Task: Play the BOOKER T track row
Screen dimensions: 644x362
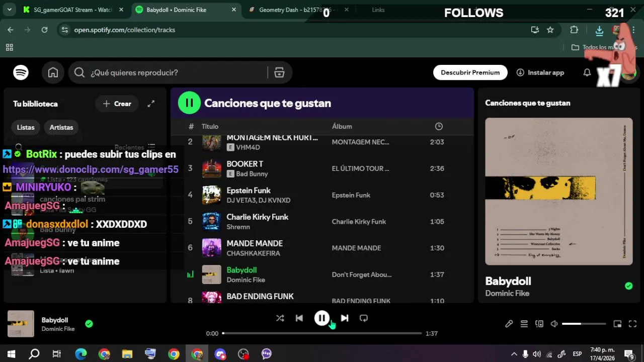Action: (322, 168)
